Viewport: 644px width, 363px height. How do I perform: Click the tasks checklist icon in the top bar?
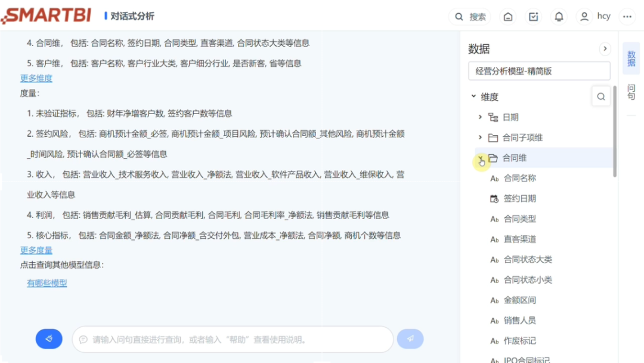(x=534, y=16)
